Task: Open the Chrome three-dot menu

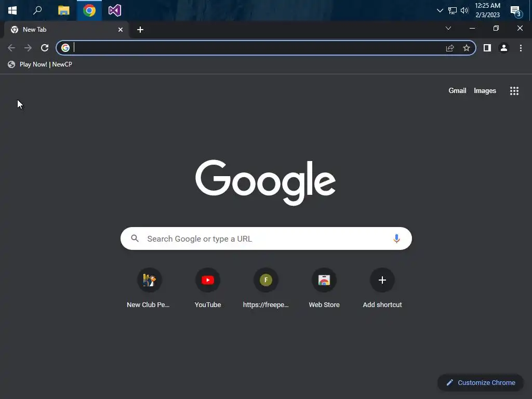Action: point(521,48)
